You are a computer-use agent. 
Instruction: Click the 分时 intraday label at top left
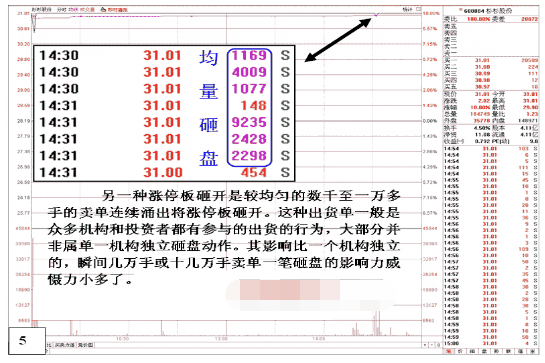pyautogui.click(x=62, y=9)
